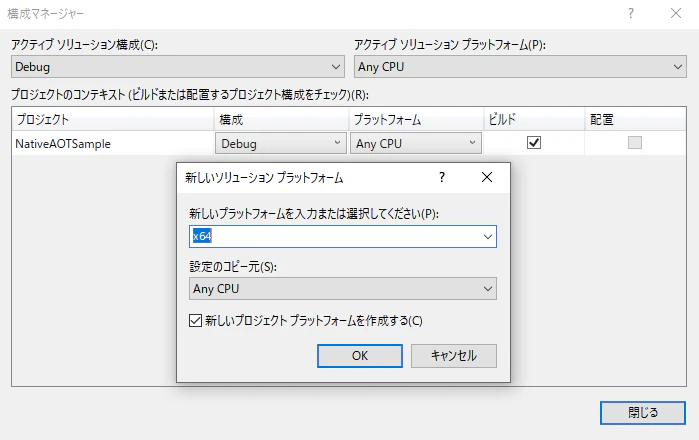Click the 配置 column header
The height and width of the screenshot is (440, 699).
pos(635,119)
